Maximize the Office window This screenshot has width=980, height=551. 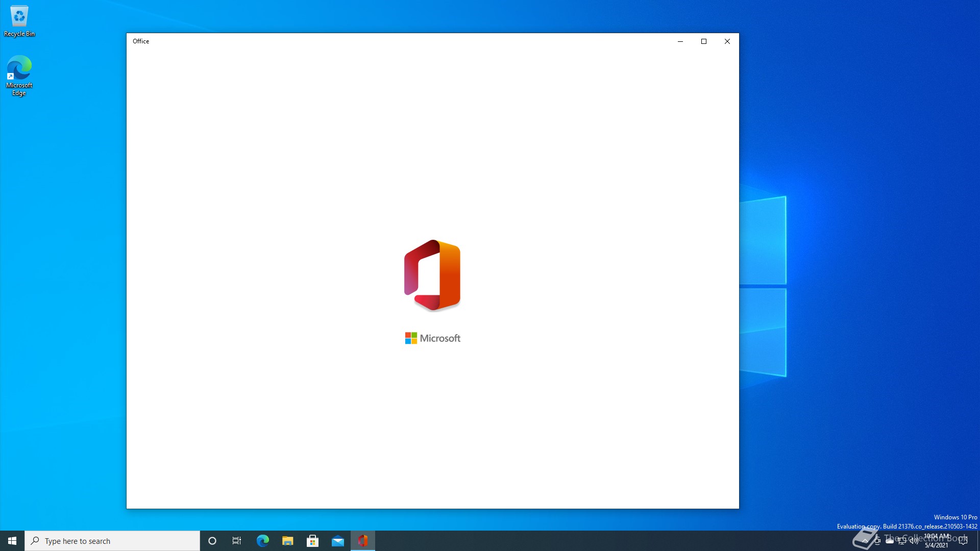tap(704, 41)
